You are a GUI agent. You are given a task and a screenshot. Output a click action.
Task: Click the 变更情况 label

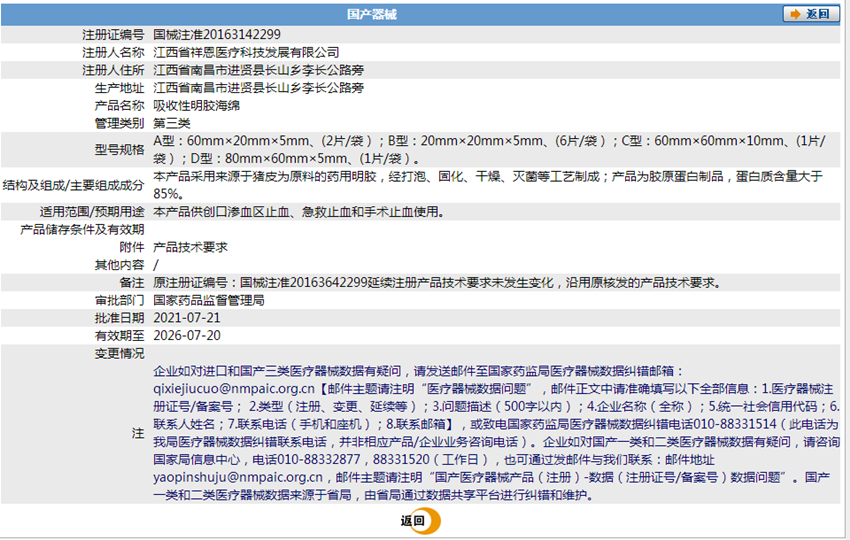[x=119, y=353]
